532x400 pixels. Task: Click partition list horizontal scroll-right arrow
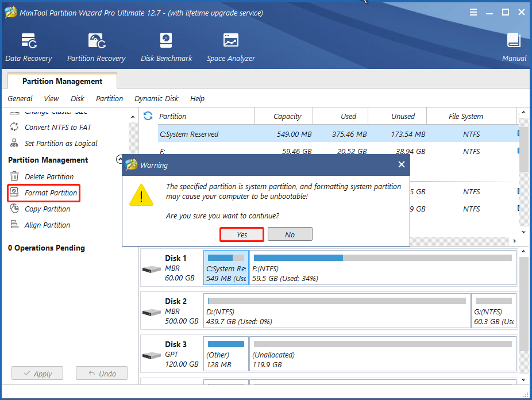click(515, 241)
